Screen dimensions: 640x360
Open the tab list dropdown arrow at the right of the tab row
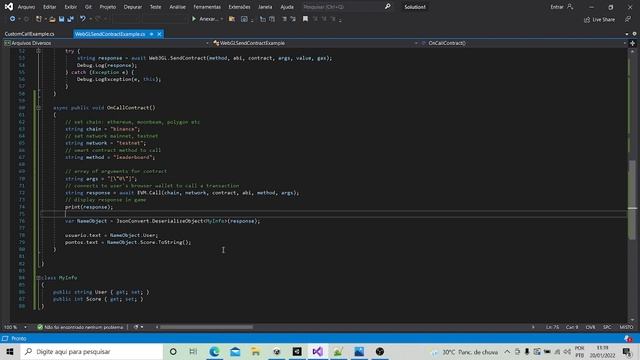[627, 34]
